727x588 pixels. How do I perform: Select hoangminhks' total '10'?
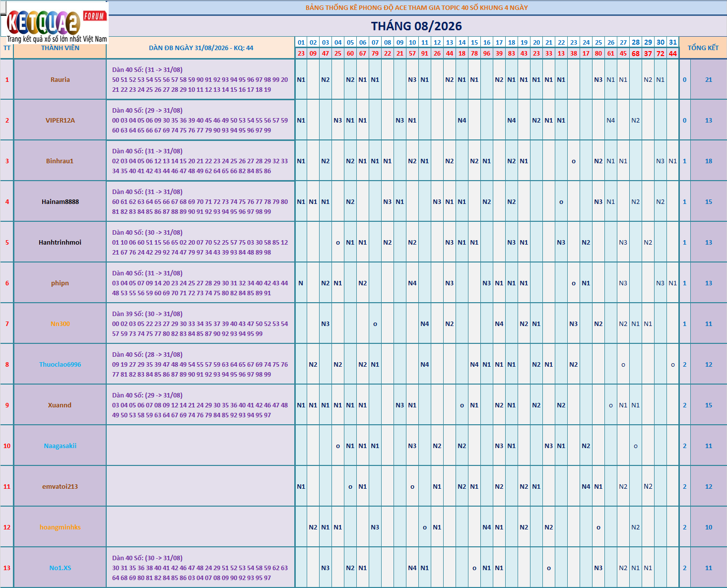tap(709, 527)
